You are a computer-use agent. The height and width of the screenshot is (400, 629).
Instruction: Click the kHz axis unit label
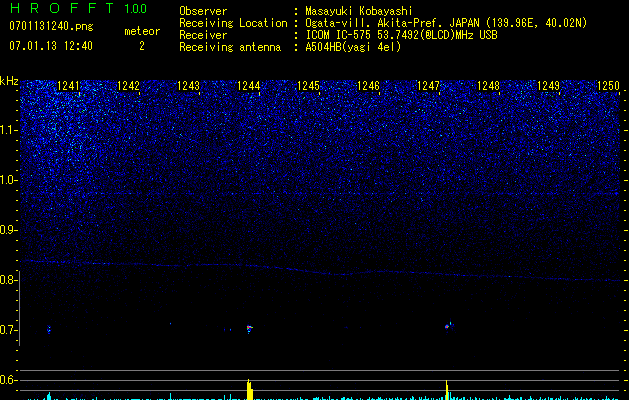10,80
